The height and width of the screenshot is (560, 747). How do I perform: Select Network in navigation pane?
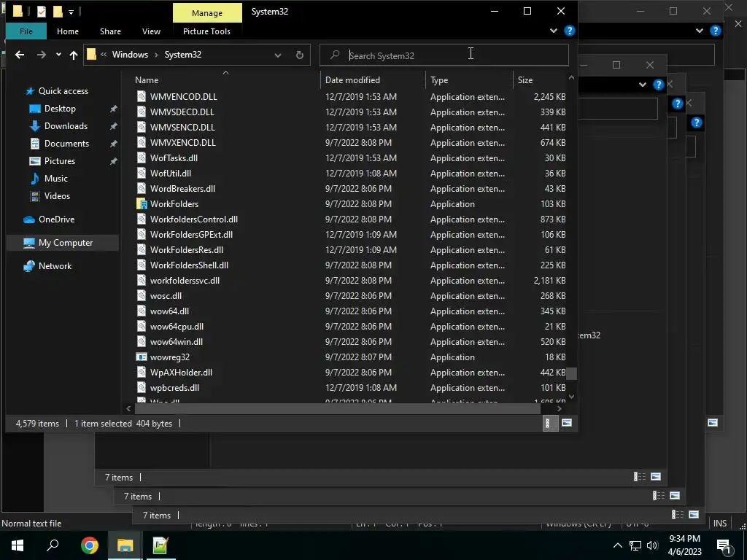coord(55,266)
